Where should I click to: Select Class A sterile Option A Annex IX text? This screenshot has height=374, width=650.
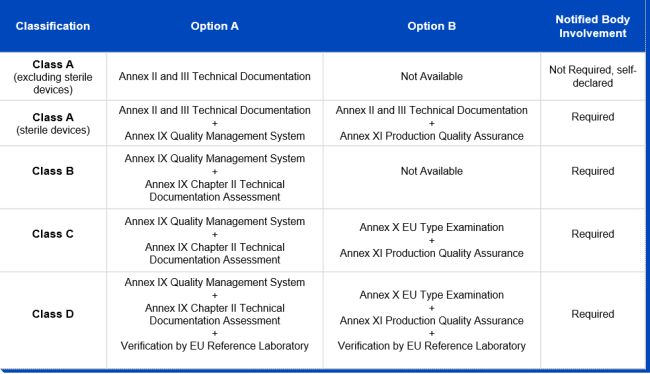tap(214, 136)
